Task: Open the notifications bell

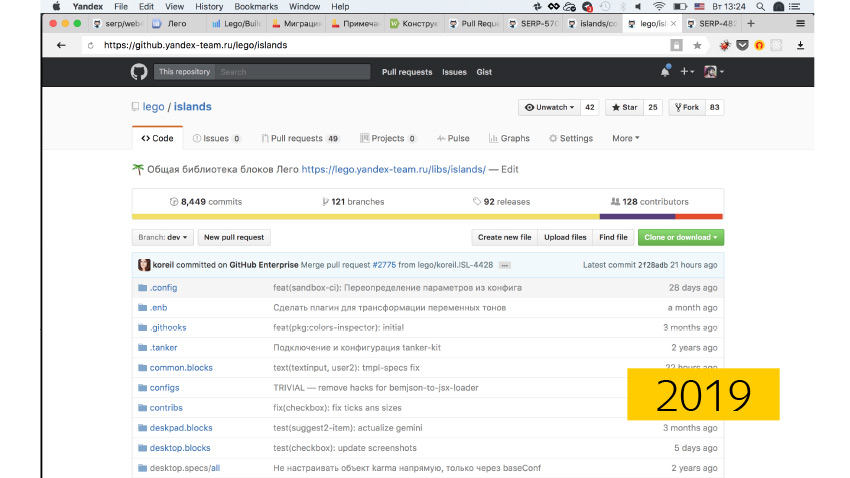Action: 665,72
